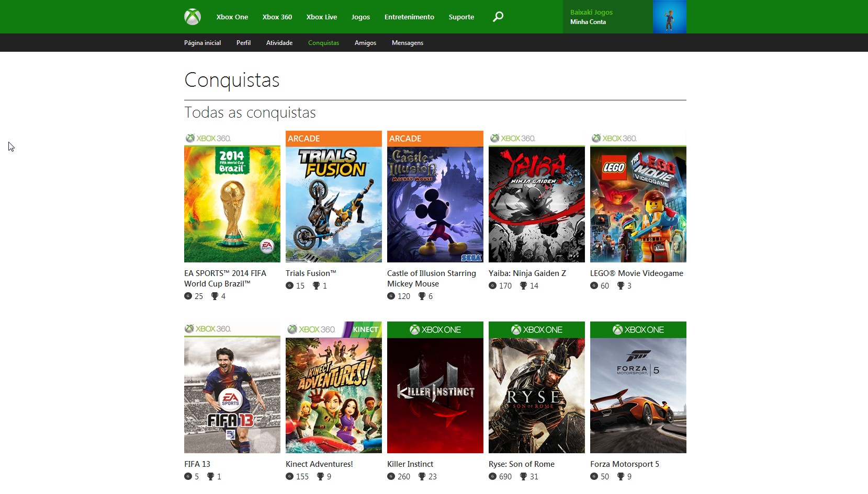Click gamerscore icon under LEGO Movie Videogame
This screenshot has width=868, height=494.
(594, 285)
